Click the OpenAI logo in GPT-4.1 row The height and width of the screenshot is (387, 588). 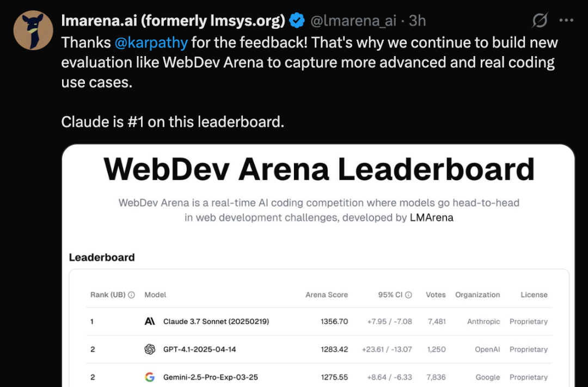click(x=150, y=349)
